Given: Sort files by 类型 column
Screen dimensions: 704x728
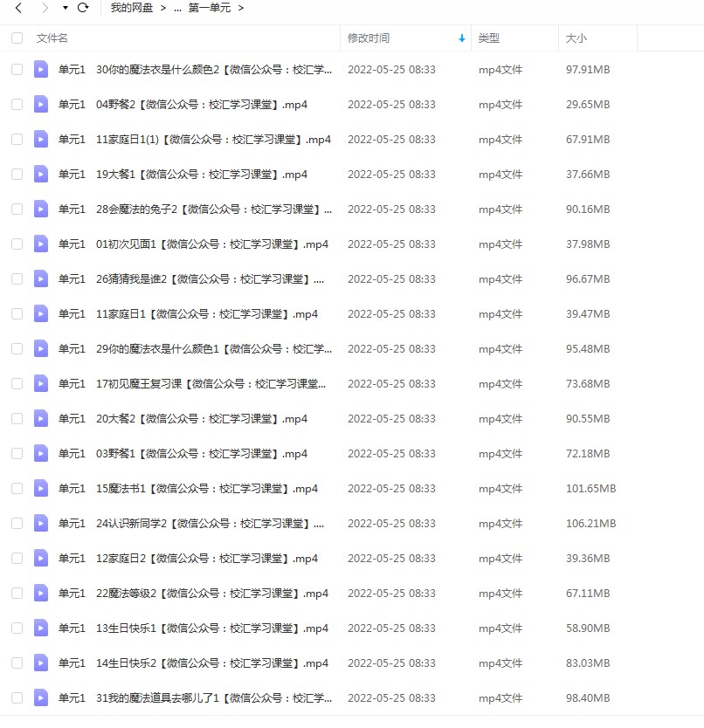Looking at the screenshot, I should [489, 38].
